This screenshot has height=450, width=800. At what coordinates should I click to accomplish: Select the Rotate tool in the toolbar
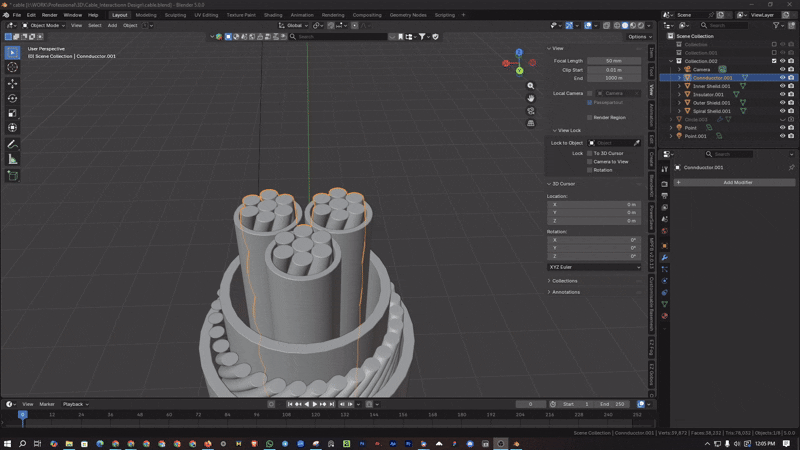coord(12,98)
